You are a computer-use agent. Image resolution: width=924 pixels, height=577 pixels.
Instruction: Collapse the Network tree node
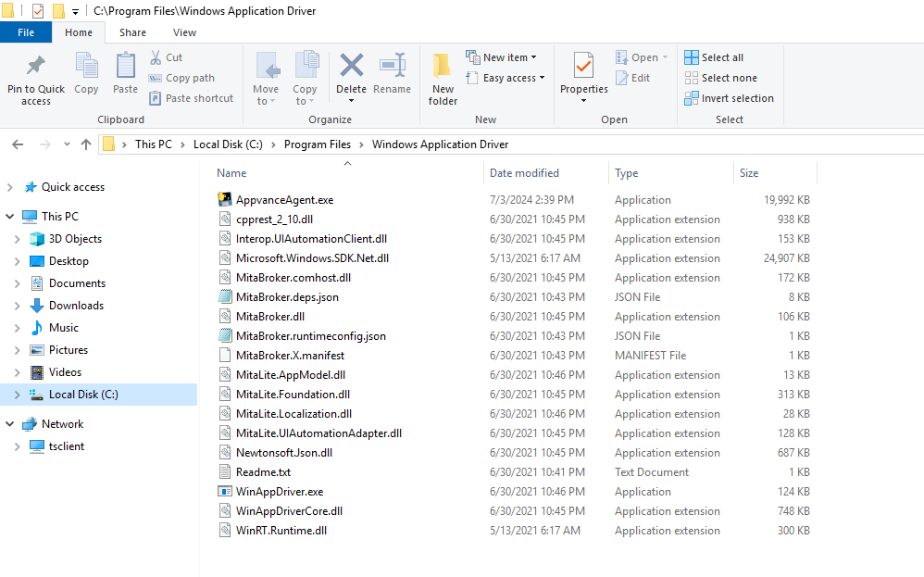9,424
